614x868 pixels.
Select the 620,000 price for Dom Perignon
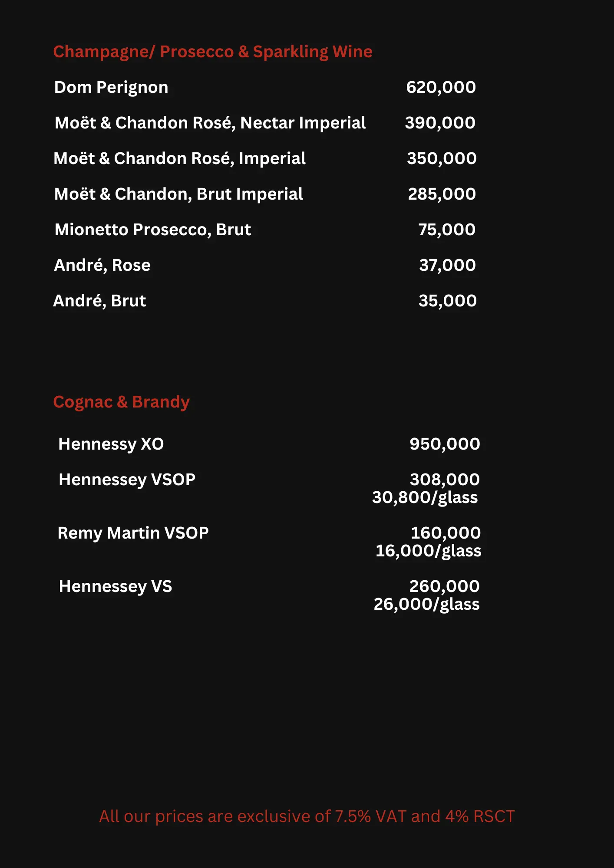tap(441, 88)
